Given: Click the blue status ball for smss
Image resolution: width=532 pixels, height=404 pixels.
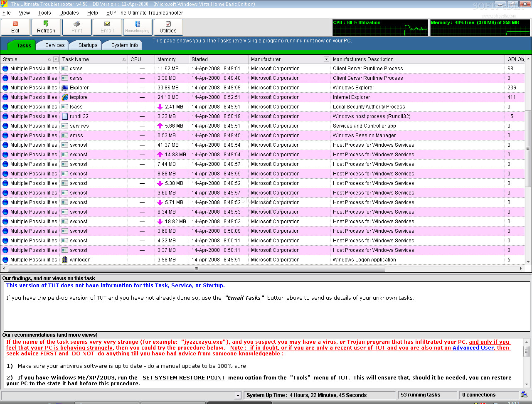Looking at the screenshot, I should pyautogui.click(x=5, y=135).
